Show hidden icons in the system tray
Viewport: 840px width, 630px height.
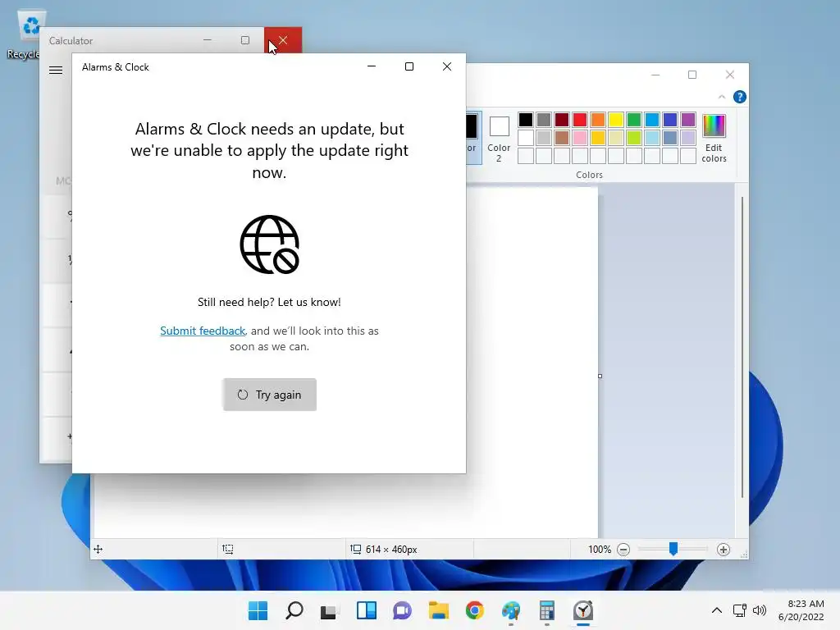click(x=717, y=610)
